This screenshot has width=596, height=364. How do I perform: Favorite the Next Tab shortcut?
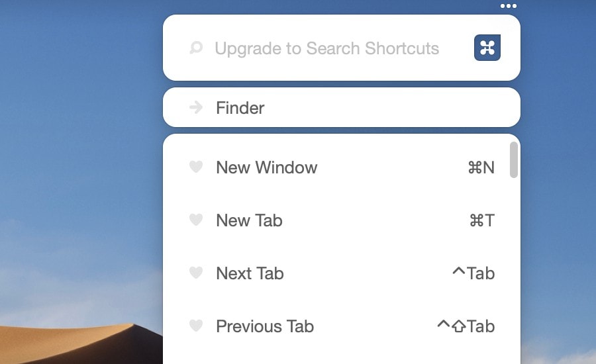click(196, 273)
